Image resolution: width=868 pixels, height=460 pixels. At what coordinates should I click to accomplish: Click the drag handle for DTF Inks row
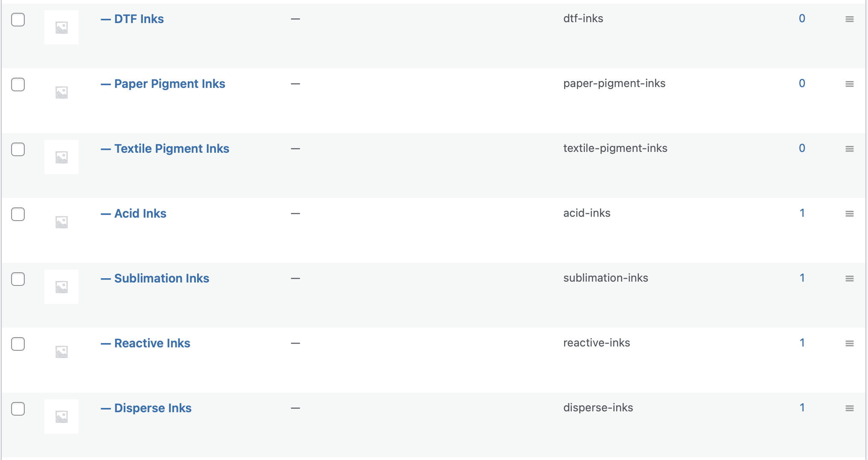849,19
